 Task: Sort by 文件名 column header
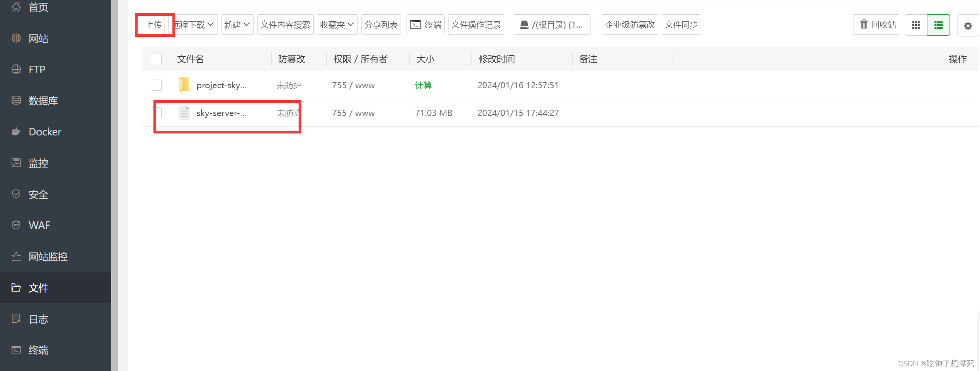[x=191, y=59]
